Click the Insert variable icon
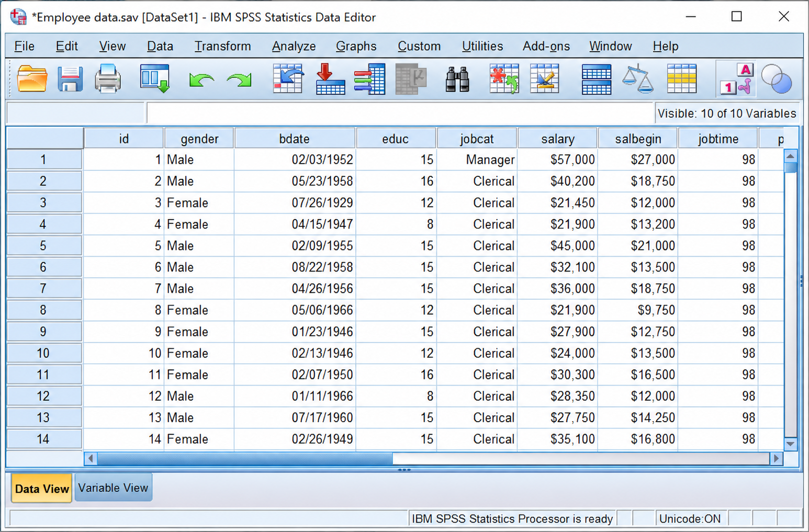Screen dimensions: 809x532 [544, 79]
